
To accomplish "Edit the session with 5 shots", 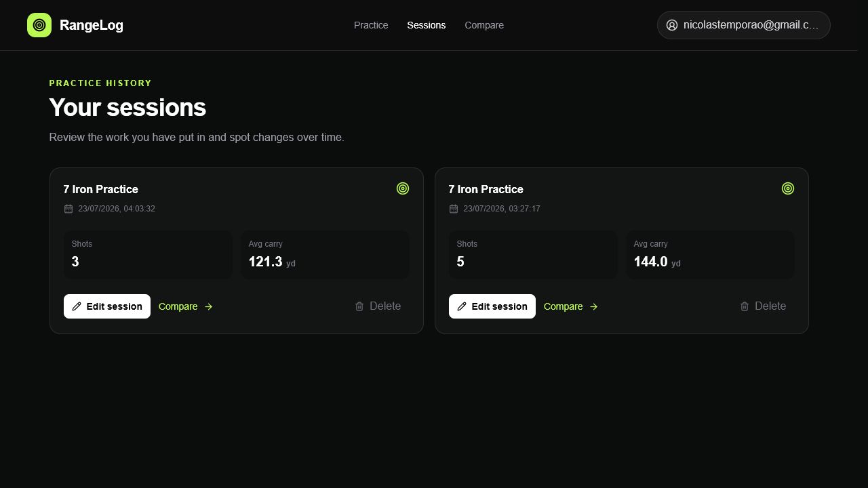I will [x=492, y=306].
